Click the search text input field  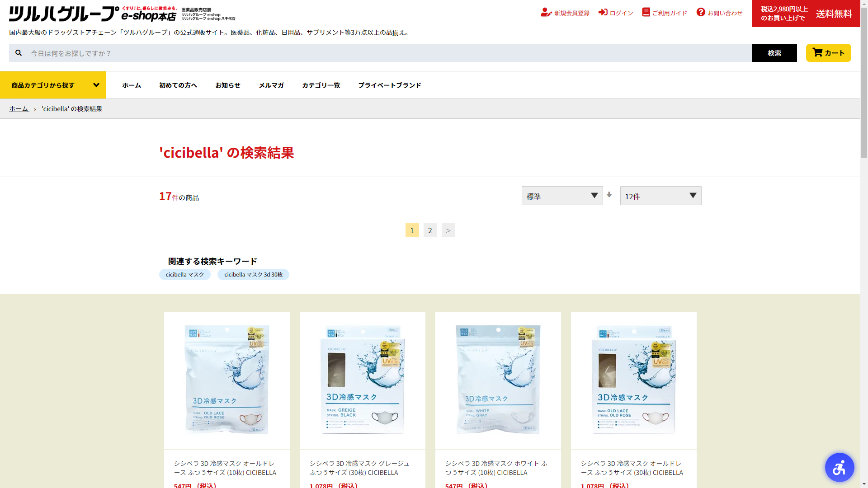tap(389, 53)
